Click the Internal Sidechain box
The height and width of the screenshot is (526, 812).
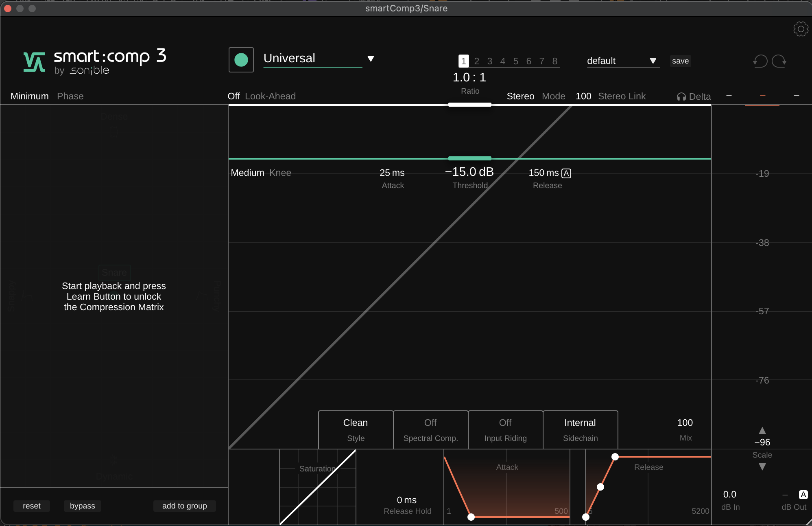click(580, 429)
